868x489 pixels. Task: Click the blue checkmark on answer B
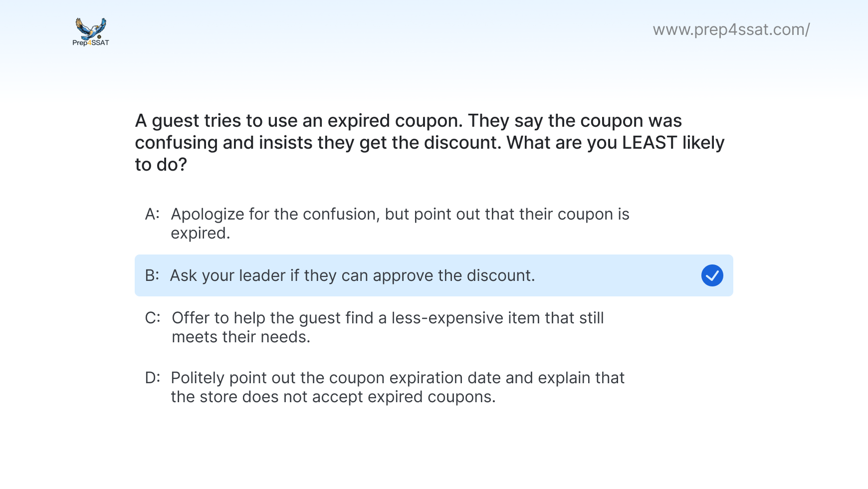(x=712, y=275)
